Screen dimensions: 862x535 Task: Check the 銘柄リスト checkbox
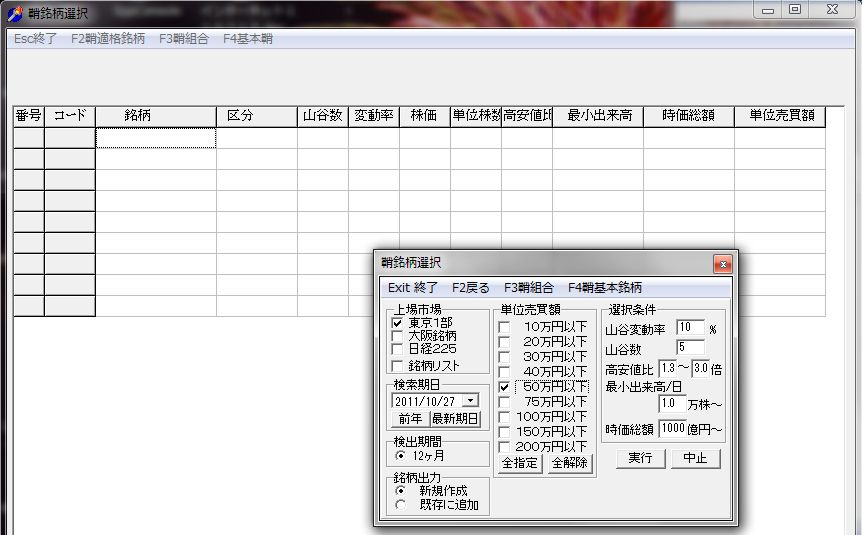(397, 366)
